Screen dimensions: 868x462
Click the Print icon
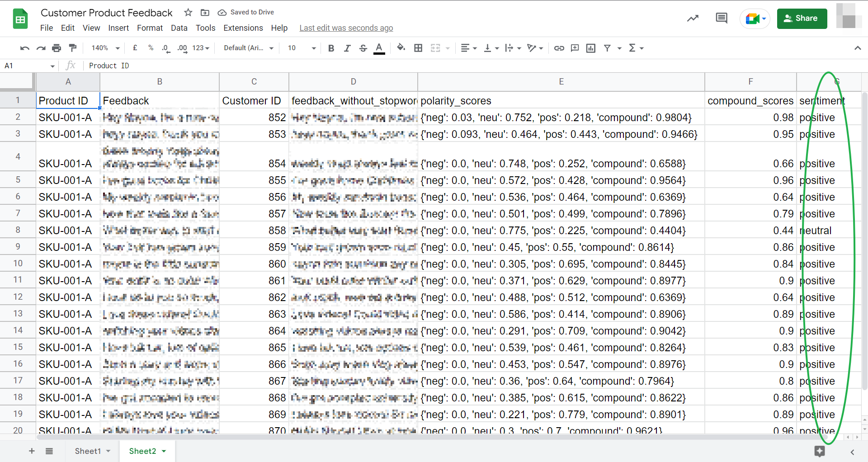(57, 48)
